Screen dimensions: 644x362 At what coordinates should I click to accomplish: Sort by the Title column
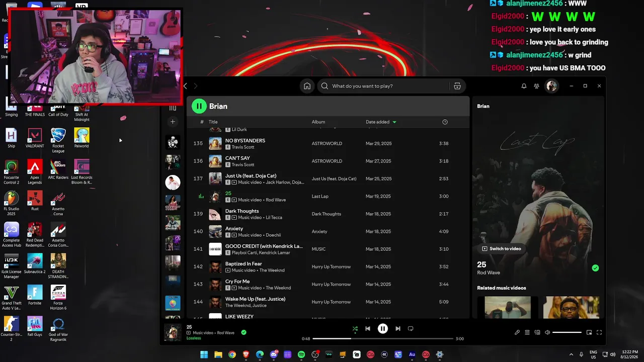213,122
